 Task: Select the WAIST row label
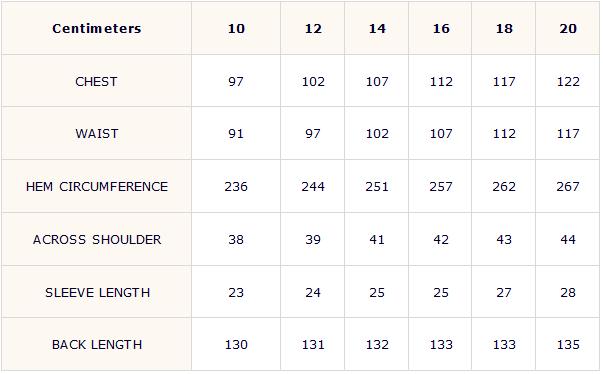(x=97, y=134)
